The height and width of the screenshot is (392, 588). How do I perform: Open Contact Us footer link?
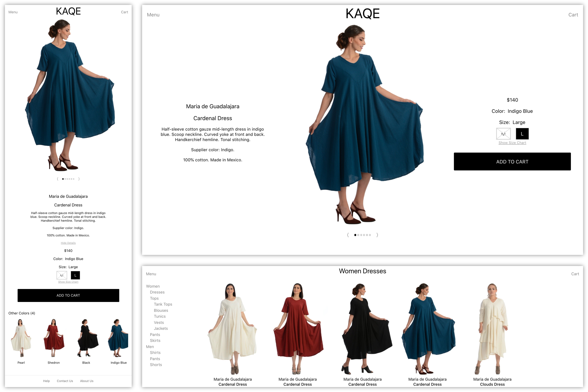[65, 381]
